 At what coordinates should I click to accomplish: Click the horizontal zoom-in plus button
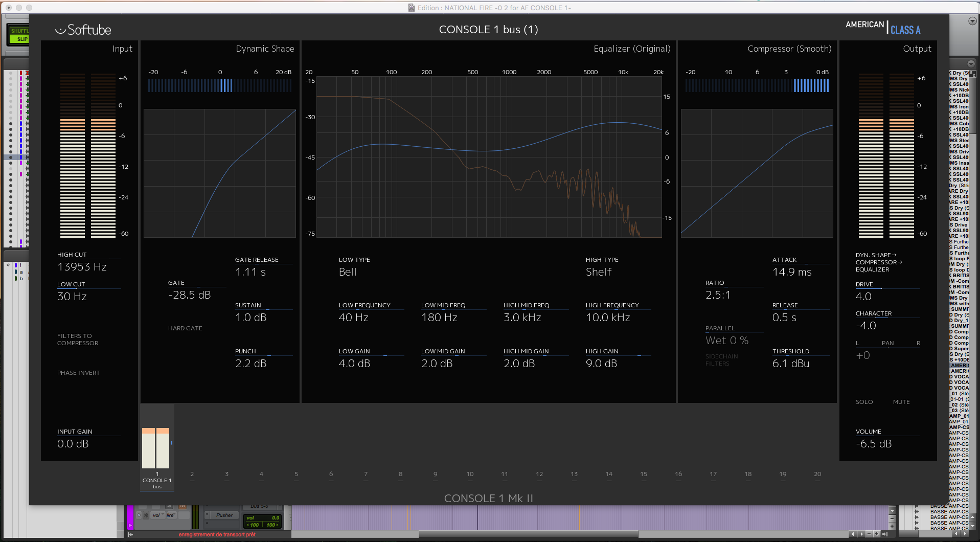tap(877, 534)
